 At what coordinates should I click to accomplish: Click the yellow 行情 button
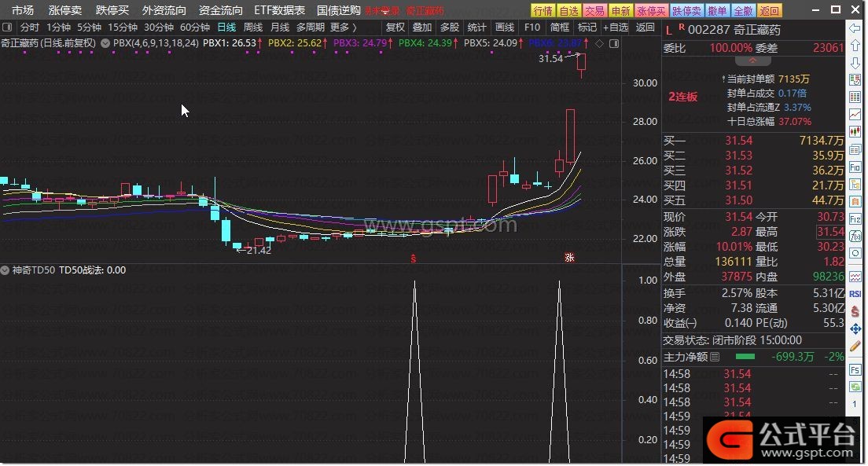(542, 10)
